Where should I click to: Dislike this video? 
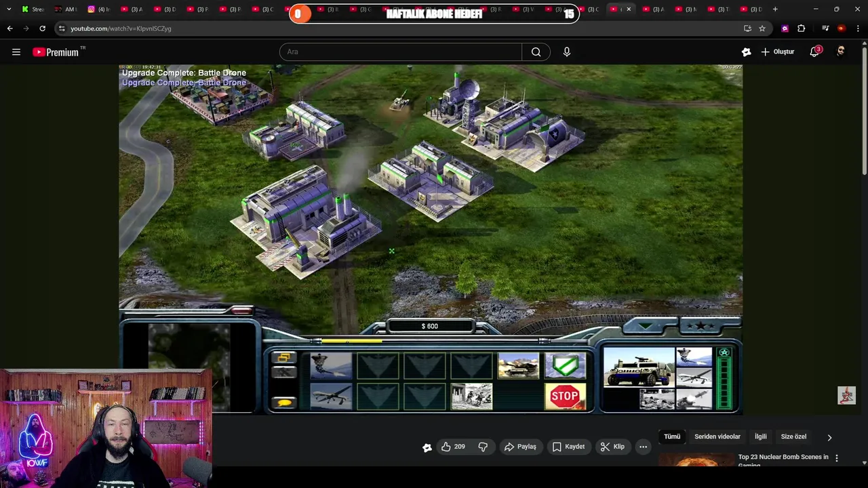pyautogui.click(x=483, y=447)
